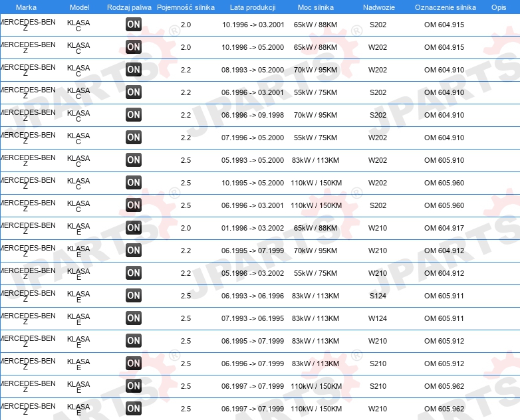520x420 pixels.
Task: Click production years 07.1993 -> 06.1995
Action: pyautogui.click(x=253, y=318)
